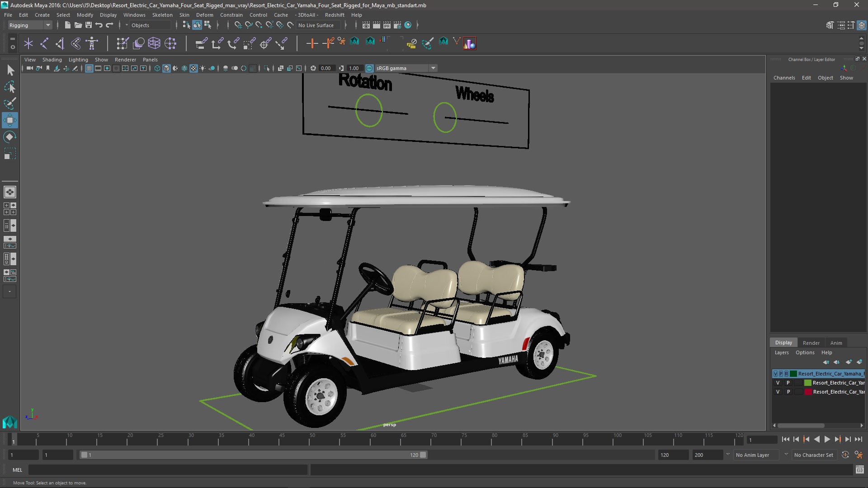
Task: Undo the last action
Action: tap(99, 25)
